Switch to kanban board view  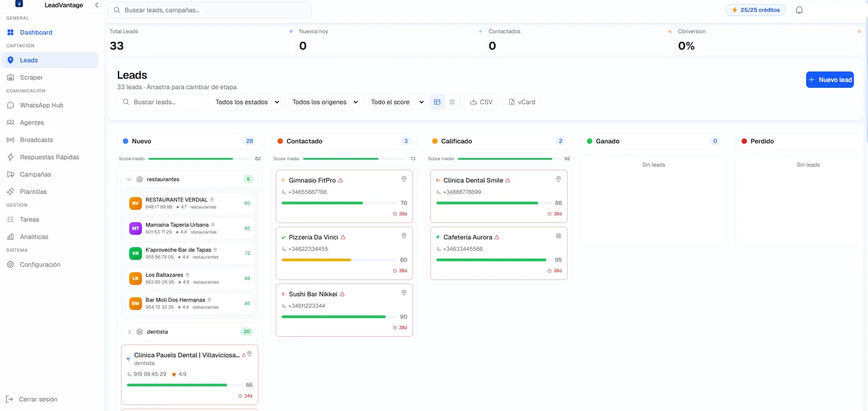click(437, 102)
